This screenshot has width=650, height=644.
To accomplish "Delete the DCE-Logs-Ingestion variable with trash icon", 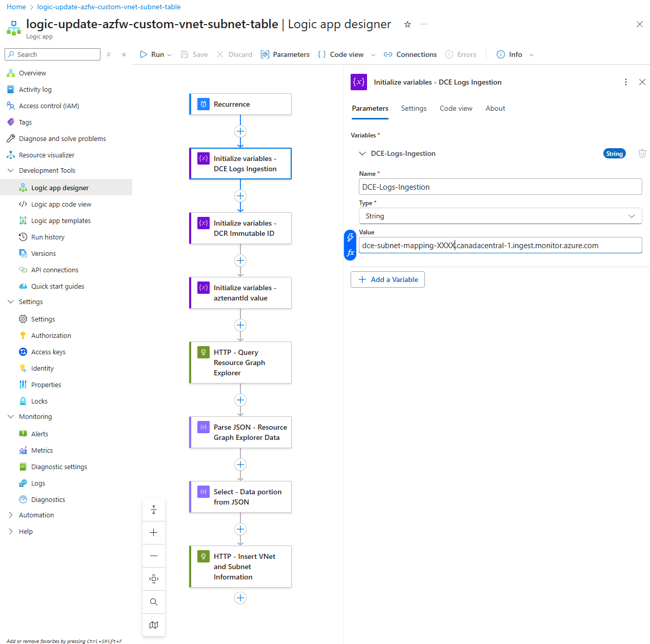I will click(642, 153).
